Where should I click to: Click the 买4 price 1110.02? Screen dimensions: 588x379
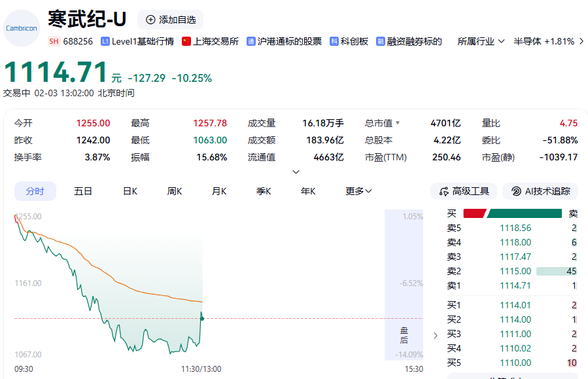(x=515, y=348)
